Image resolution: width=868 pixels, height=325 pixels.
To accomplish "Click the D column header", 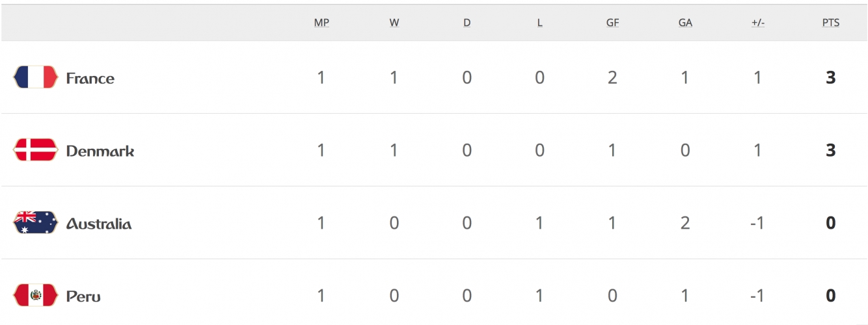I will pyautogui.click(x=467, y=23).
